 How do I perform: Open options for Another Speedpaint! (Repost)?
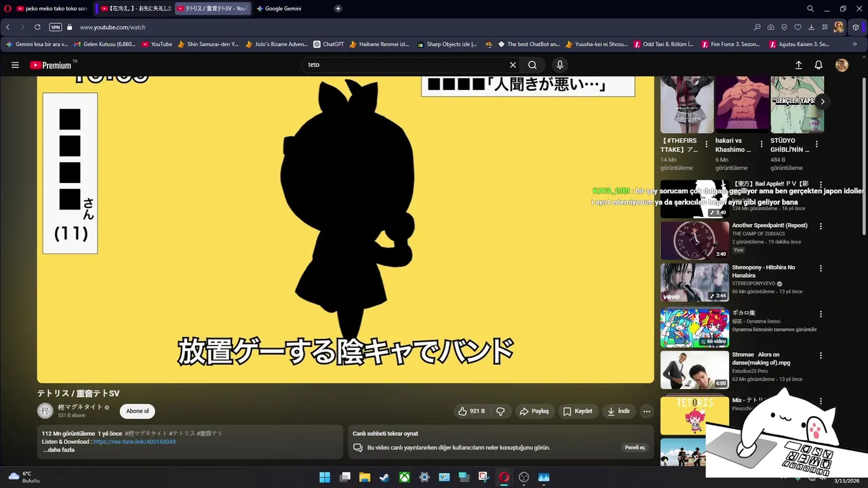click(821, 226)
